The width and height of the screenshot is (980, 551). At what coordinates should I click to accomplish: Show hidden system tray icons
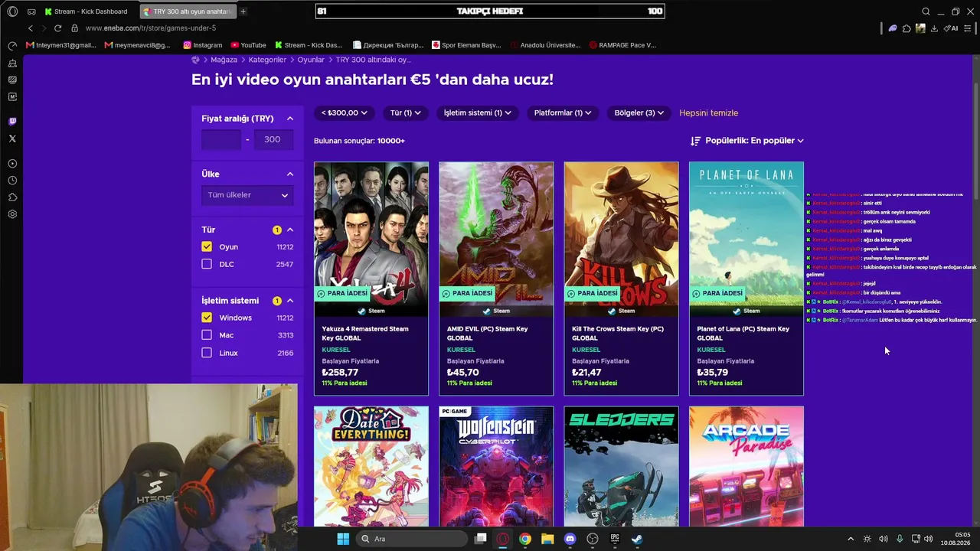(x=850, y=539)
